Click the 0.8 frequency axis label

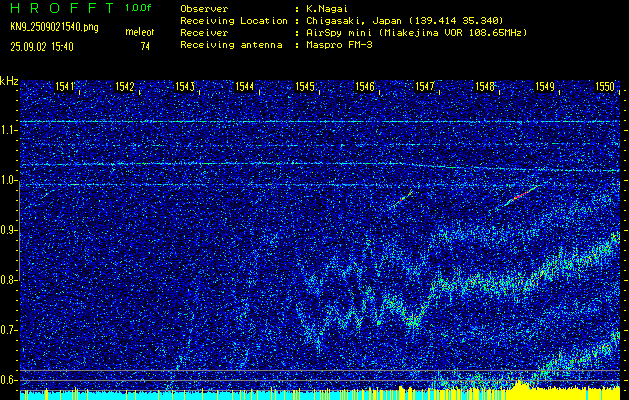8,280
